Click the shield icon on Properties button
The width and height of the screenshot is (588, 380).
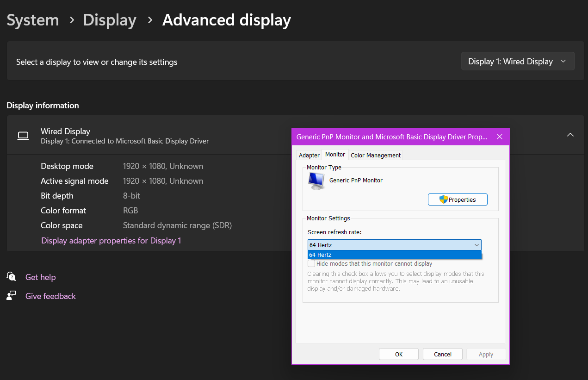(443, 199)
